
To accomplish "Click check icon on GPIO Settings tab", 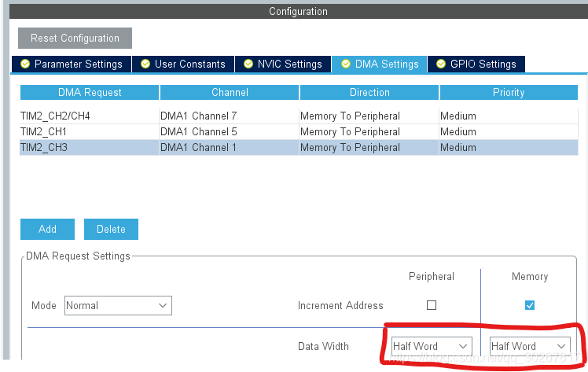I will point(441,64).
